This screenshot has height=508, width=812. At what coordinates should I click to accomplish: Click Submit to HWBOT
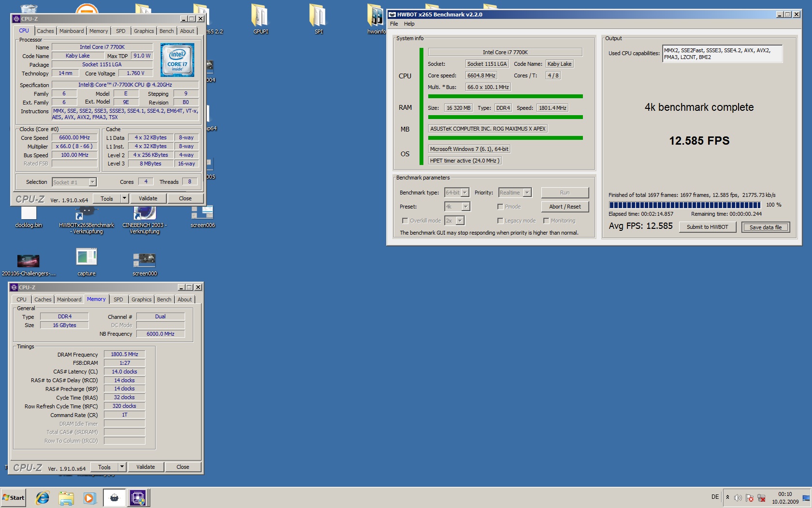[707, 227]
